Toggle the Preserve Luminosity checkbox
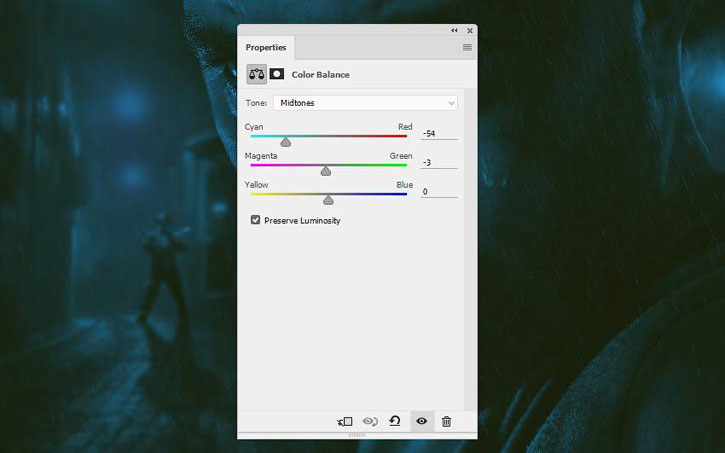This screenshot has width=725, height=453. 255,220
